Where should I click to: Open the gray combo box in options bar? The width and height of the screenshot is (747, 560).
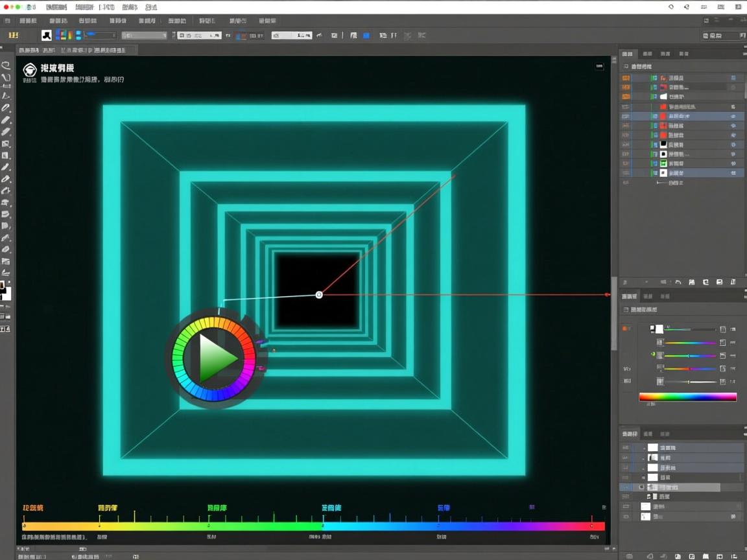tap(144, 36)
